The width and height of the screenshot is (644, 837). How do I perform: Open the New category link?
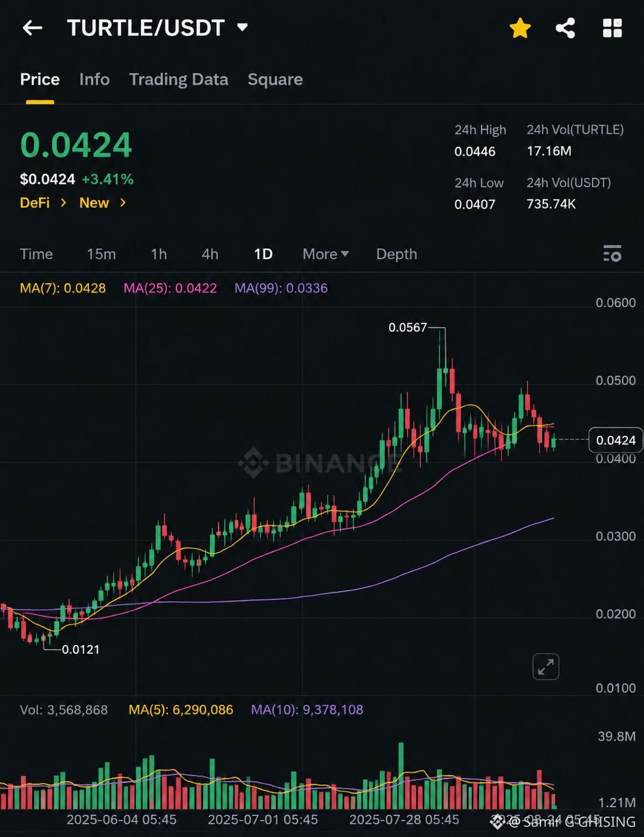(x=102, y=203)
